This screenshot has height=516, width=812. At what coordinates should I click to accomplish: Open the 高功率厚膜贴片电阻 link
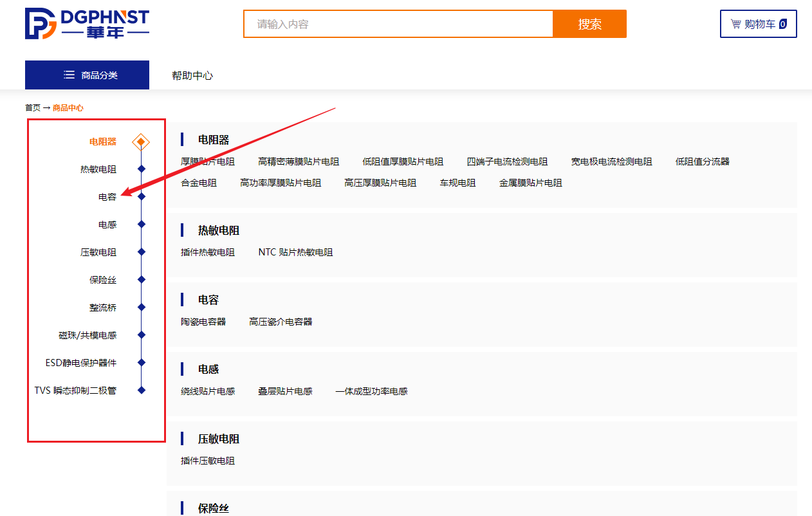pyautogui.click(x=281, y=183)
